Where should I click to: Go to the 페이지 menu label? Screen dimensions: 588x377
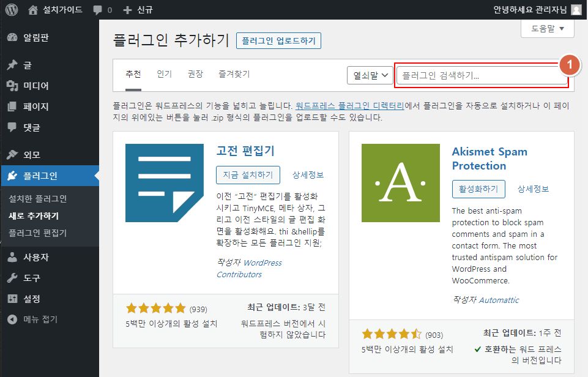(36, 106)
